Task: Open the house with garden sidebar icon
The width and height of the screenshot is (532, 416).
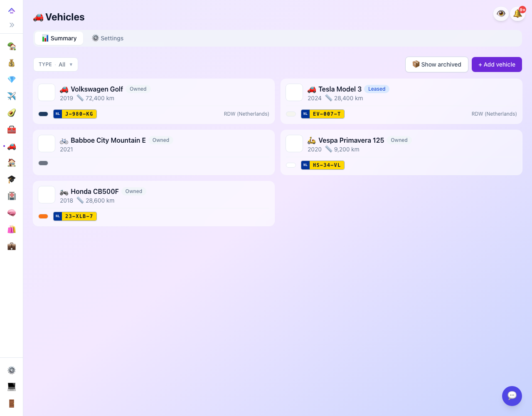Action: pos(12,46)
